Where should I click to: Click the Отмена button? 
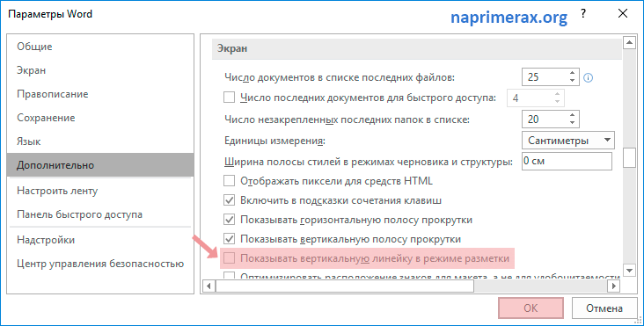604,308
